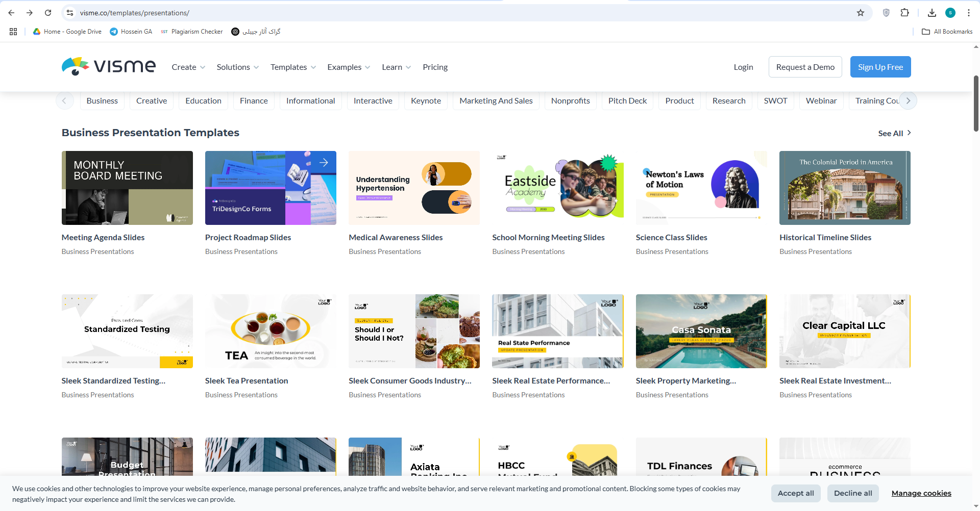Select the Education category tab
The height and width of the screenshot is (511, 980).
[x=203, y=101]
